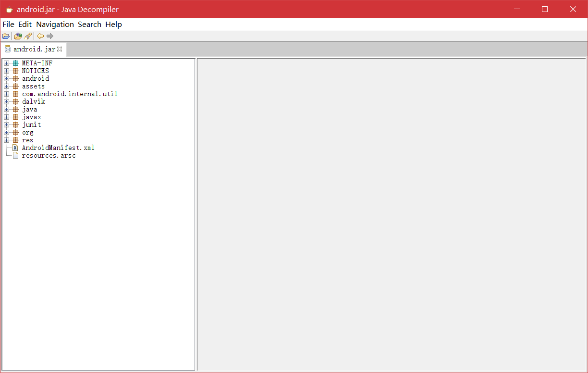Open the Navigation menu
This screenshot has height=373, width=588.
[55, 24]
